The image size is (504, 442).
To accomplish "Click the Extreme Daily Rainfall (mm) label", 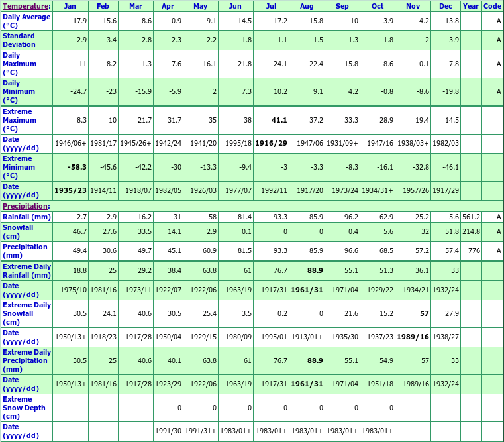I will point(26,270).
